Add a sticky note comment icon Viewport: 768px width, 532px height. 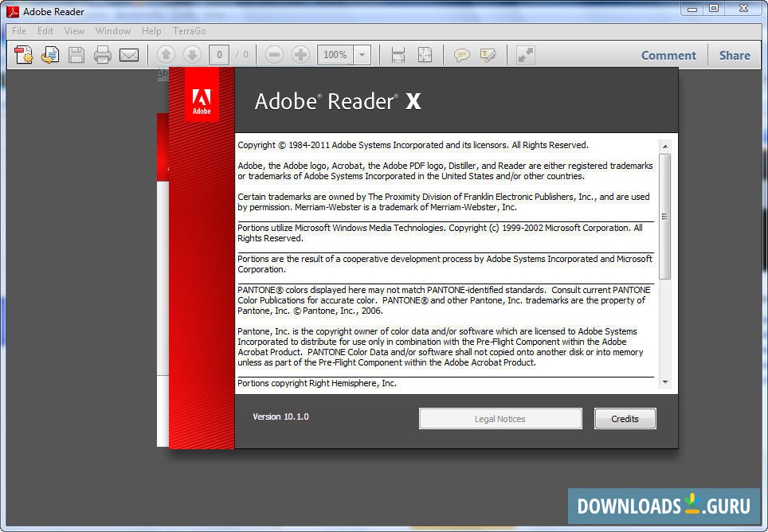462,55
